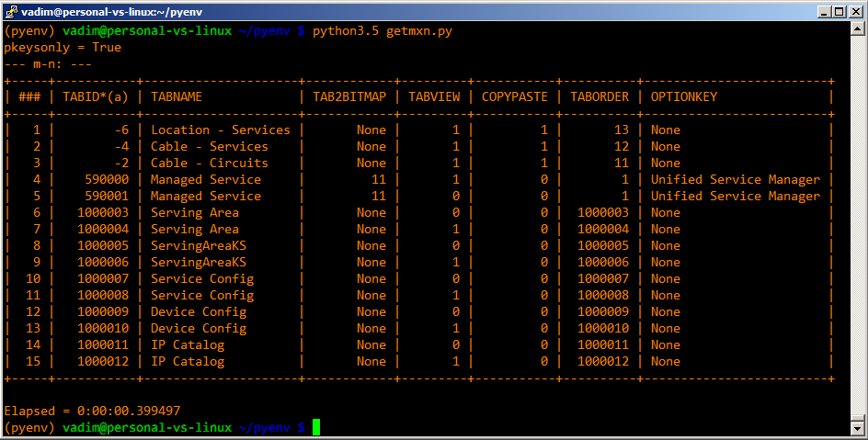Click the OPTIONKEY column header
The height and width of the screenshot is (440, 868).
click(x=684, y=96)
